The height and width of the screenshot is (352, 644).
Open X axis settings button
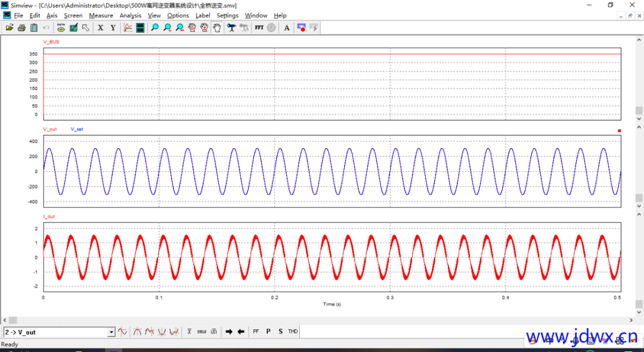point(101,28)
